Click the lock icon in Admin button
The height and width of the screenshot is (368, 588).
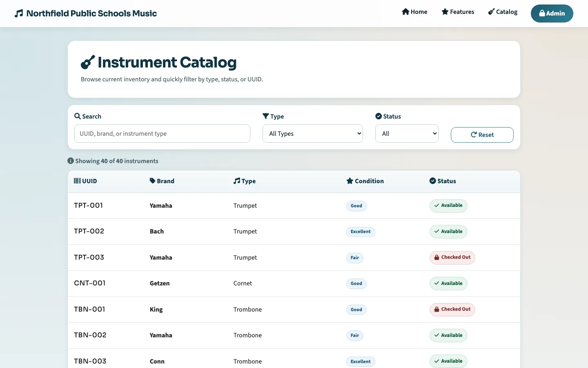click(x=542, y=13)
